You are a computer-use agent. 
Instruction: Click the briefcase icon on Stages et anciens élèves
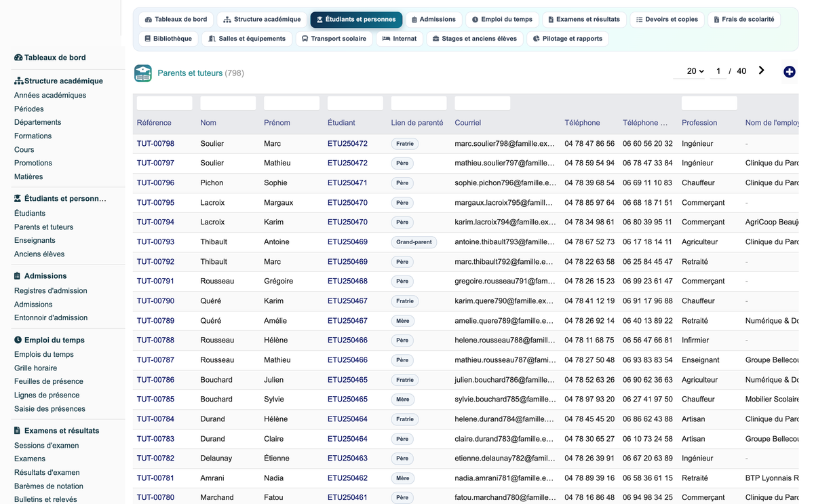tap(435, 39)
